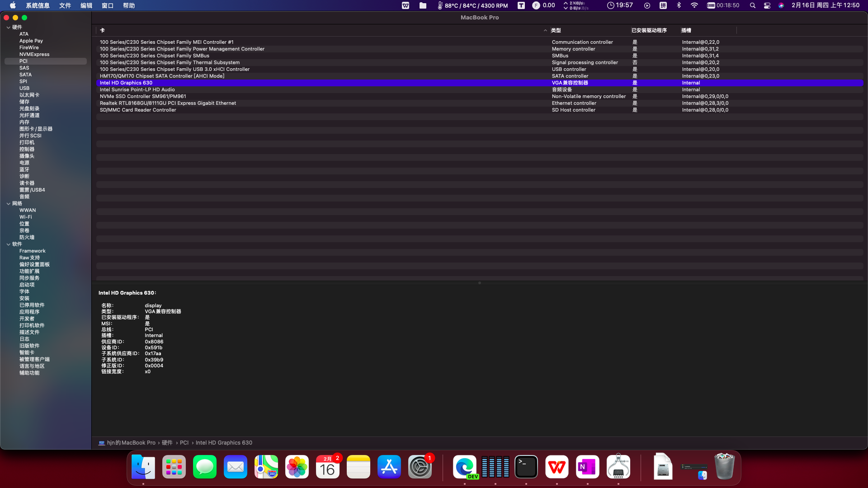
Task: Open the striped meter app in Dock
Action: pyautogui.click(x=495, y=467)
